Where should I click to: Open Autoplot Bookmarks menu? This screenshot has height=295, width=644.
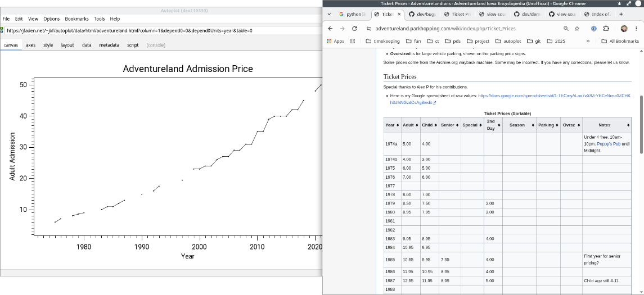[x=77, y=19]
